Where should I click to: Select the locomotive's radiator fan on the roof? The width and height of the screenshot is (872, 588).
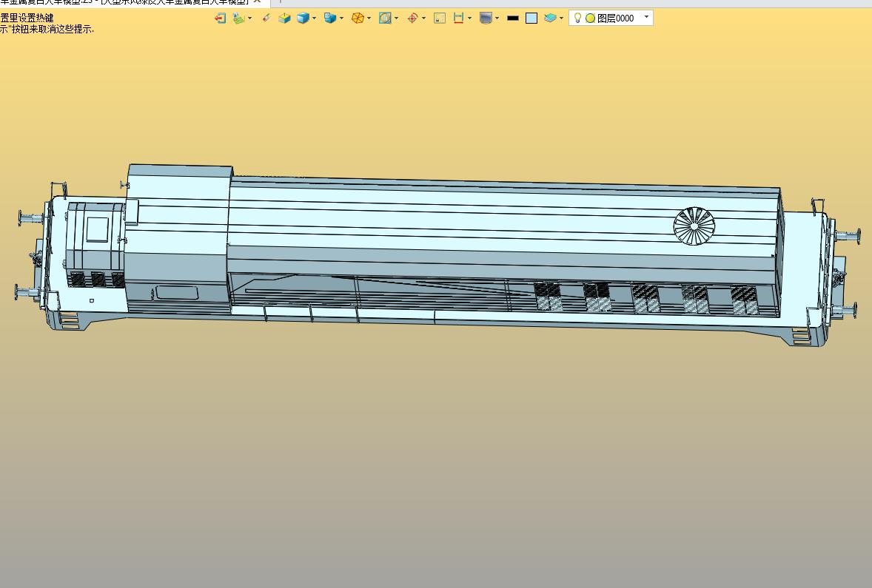[694, 226]
